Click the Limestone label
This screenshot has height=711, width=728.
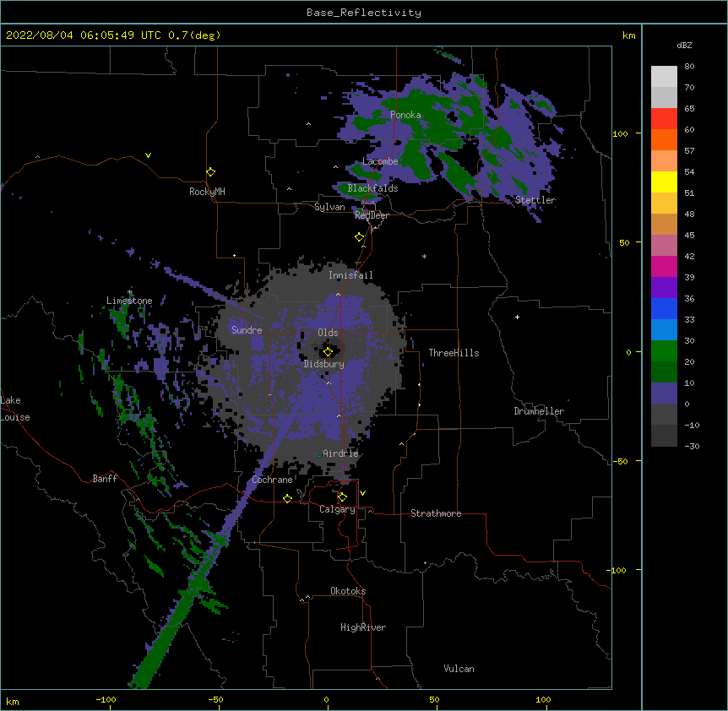pyautogui.click(x=129, y=301)
